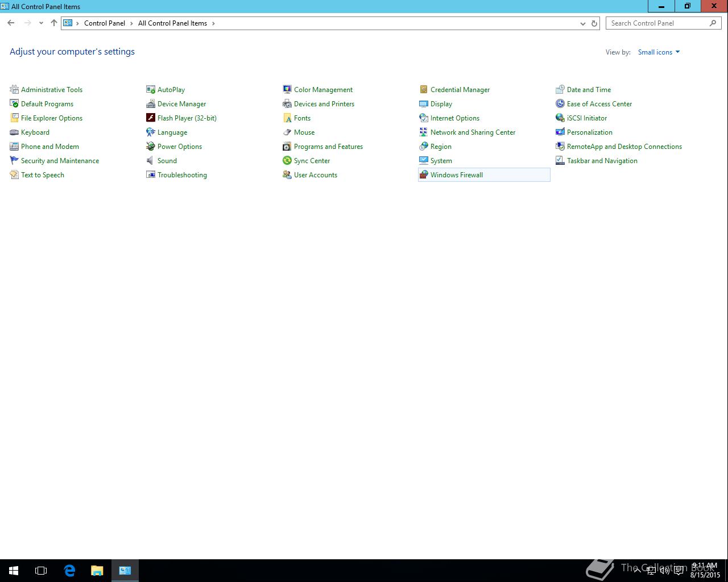Click the Devices and Printers icon
The width and height of the screenshot is (728, 582).
click(x=287, y=103)
